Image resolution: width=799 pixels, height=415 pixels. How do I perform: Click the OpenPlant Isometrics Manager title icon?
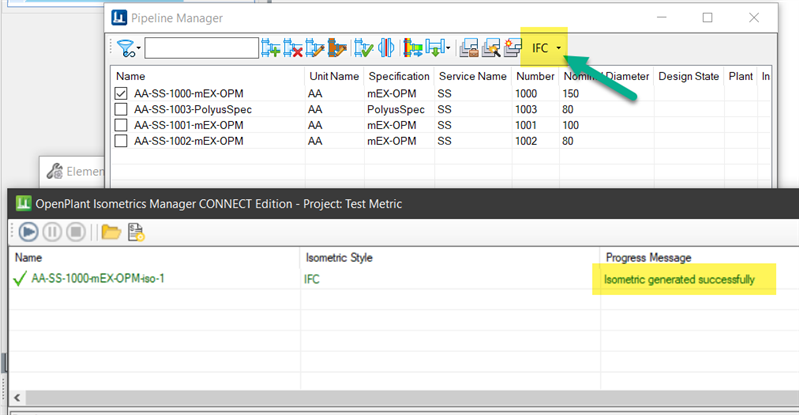[x=23, y=203]
